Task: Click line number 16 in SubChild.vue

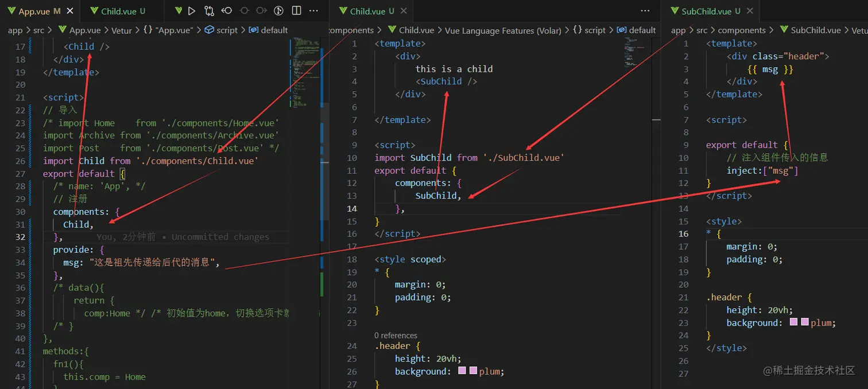Action: click(x=683, y=234)
